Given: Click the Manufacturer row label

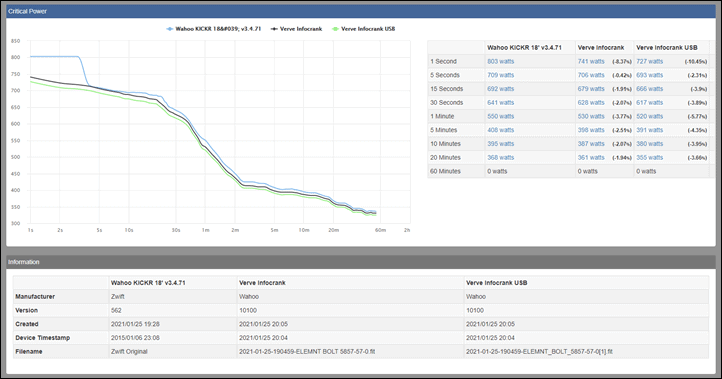Looking at the screenshot, I should point(35,297).
